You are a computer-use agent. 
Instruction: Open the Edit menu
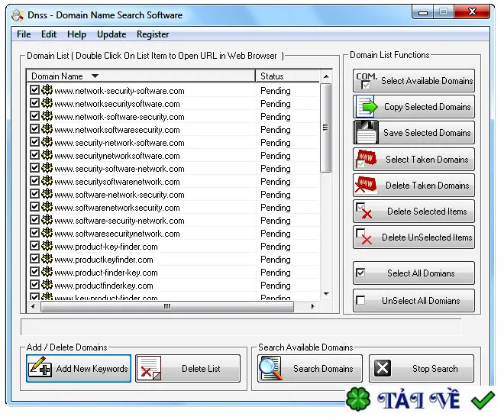coord(49,34)
